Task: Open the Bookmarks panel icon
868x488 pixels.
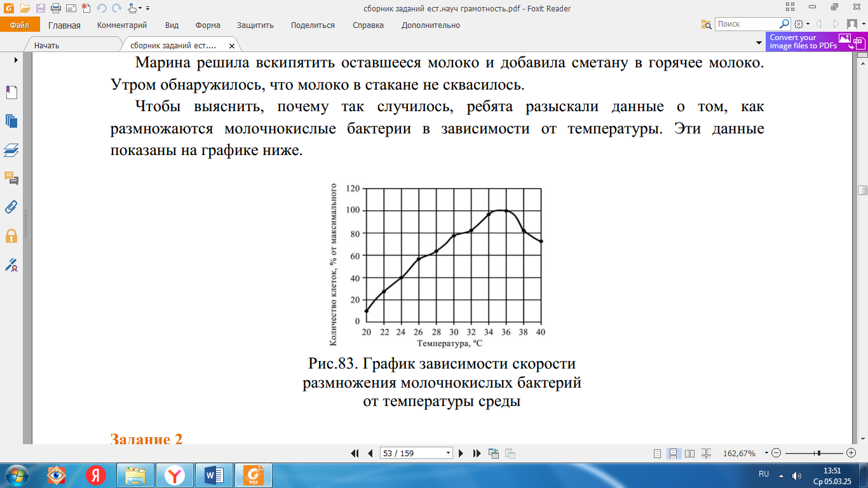Action: tap(11, 93)
